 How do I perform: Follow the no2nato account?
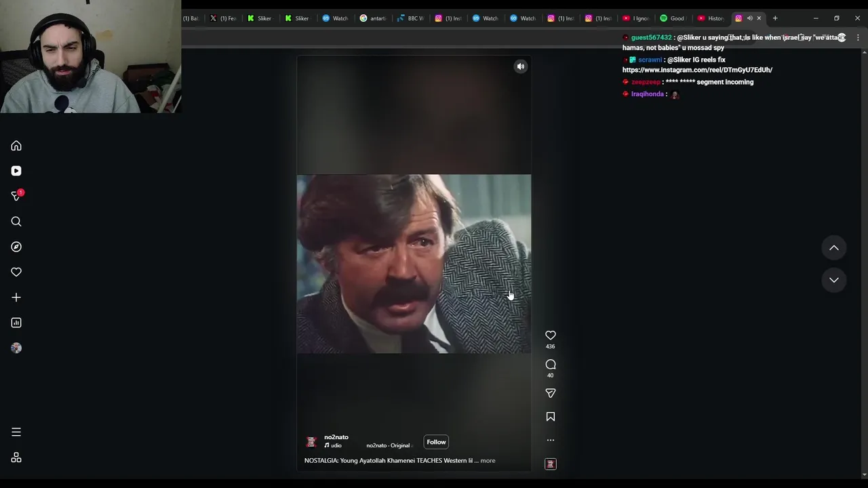click(436, 442)
